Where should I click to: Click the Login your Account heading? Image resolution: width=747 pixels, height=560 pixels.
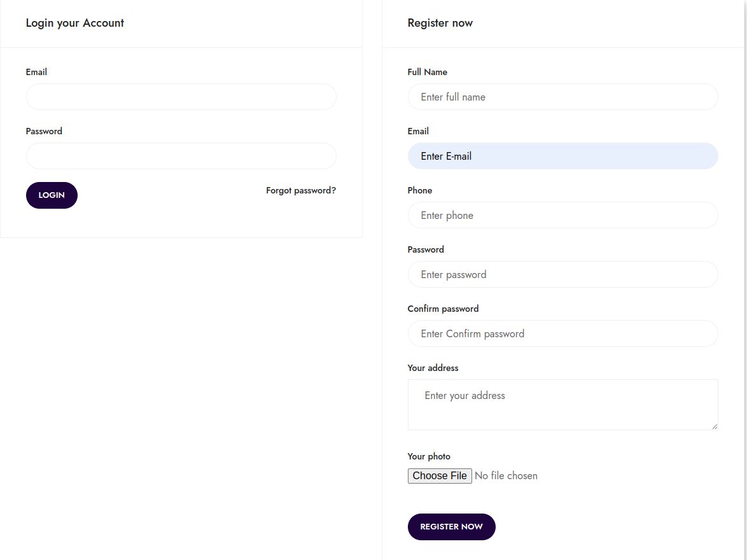tap(74, 23)
